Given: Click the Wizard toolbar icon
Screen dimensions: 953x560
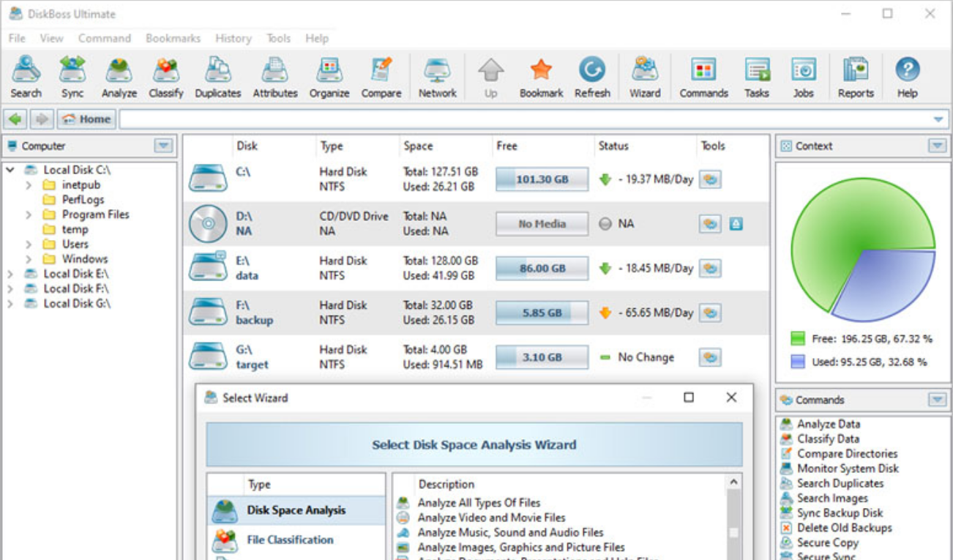Looking at the screenshot, I should point(644,73).
